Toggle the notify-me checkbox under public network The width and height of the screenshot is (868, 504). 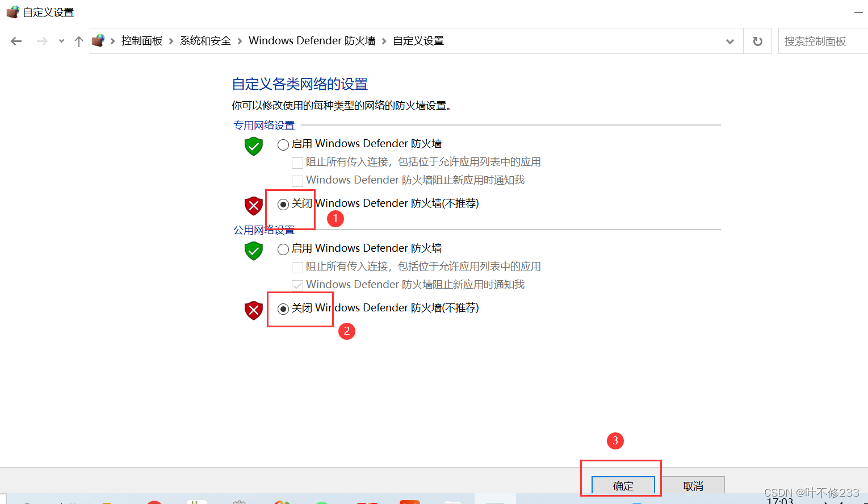(x=297, y=285)
